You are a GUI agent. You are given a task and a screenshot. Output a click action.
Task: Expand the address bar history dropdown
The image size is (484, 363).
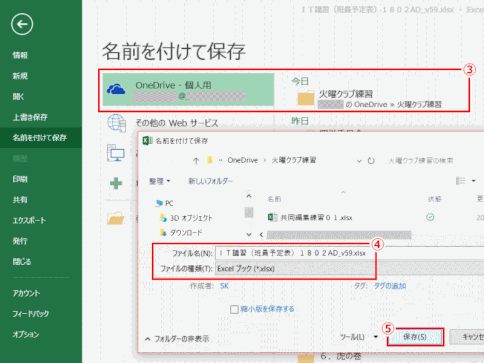coord(359,161)
